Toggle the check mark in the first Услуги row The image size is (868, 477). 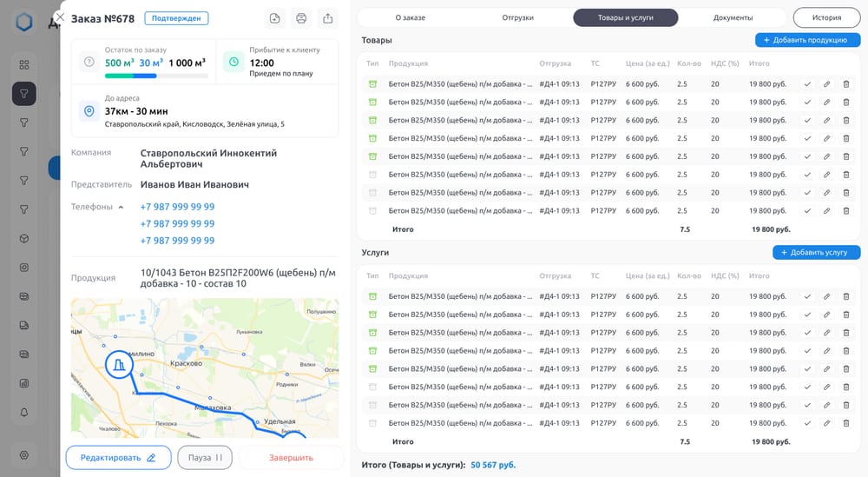807,296
